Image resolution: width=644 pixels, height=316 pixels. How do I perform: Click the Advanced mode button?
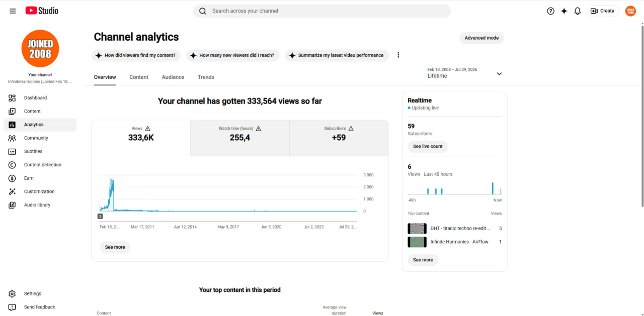coord(481,38)
